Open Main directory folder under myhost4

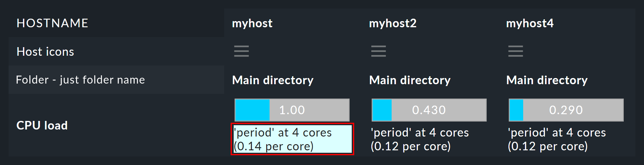click(547, 80)
